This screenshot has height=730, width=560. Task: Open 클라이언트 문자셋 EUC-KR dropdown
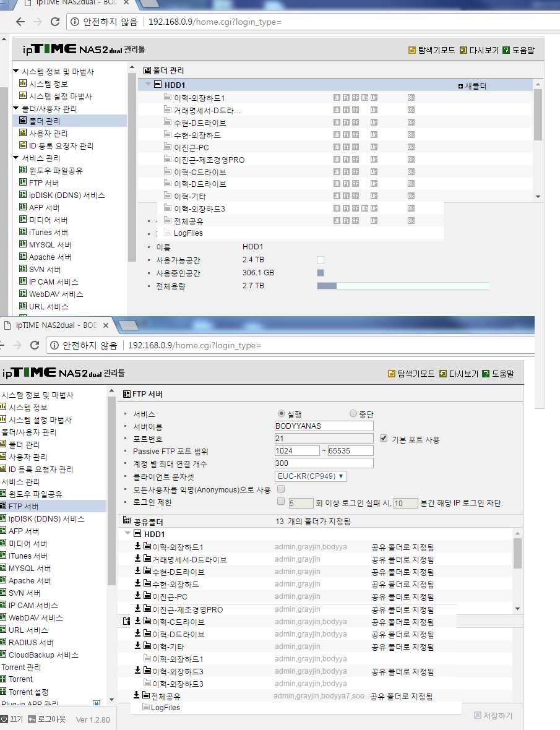click(x=311, y=476)
